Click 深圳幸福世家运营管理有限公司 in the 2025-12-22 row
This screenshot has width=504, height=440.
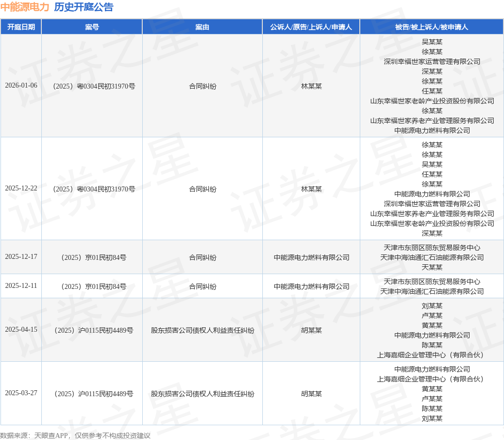coord(432,204)
